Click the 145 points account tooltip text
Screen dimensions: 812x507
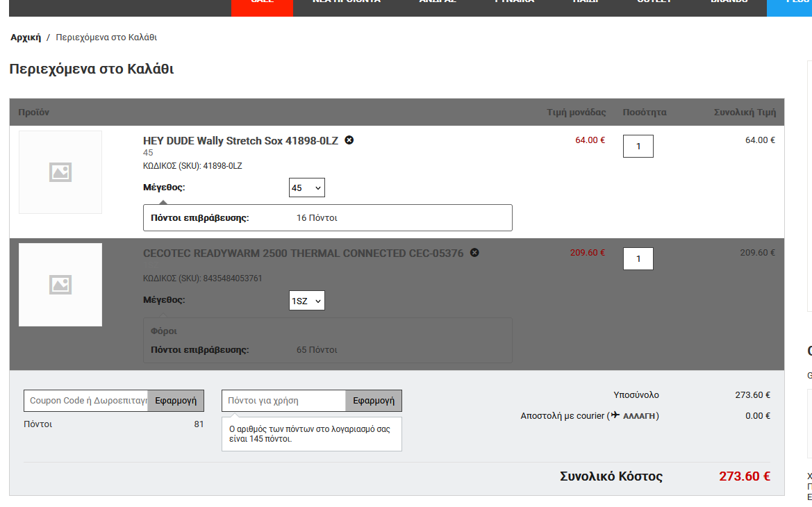309,434
